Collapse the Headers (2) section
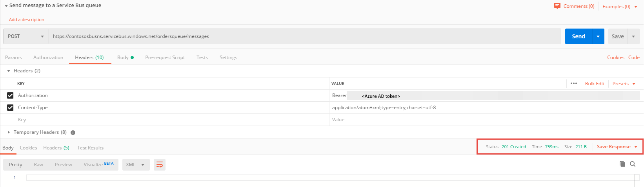 click(24, 71)
